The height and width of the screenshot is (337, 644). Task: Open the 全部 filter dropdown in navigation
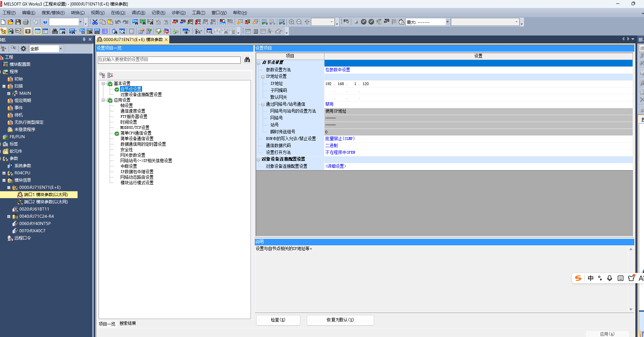pos(61,49)
